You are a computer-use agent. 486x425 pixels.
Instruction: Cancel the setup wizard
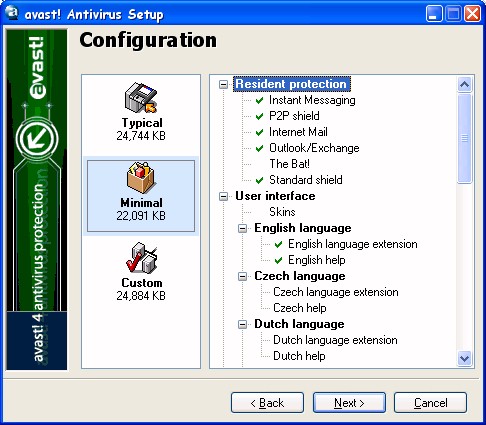430,403
